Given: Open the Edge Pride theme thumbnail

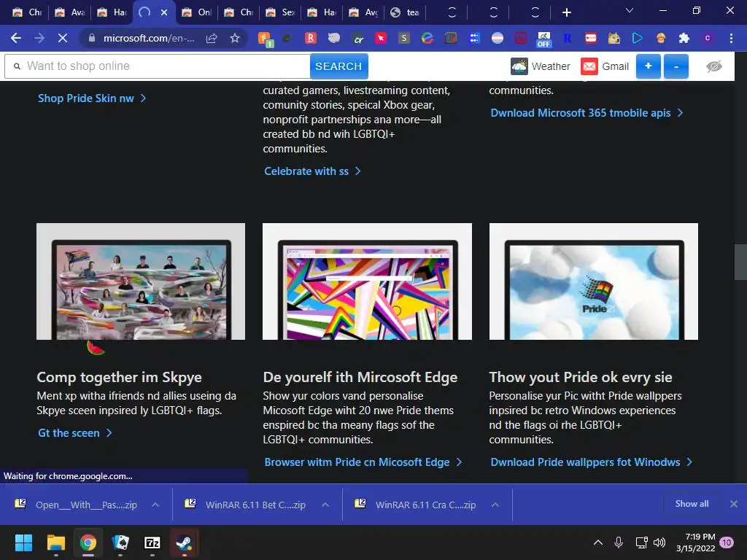Looking at the screenshot, I should pos(368,281).
